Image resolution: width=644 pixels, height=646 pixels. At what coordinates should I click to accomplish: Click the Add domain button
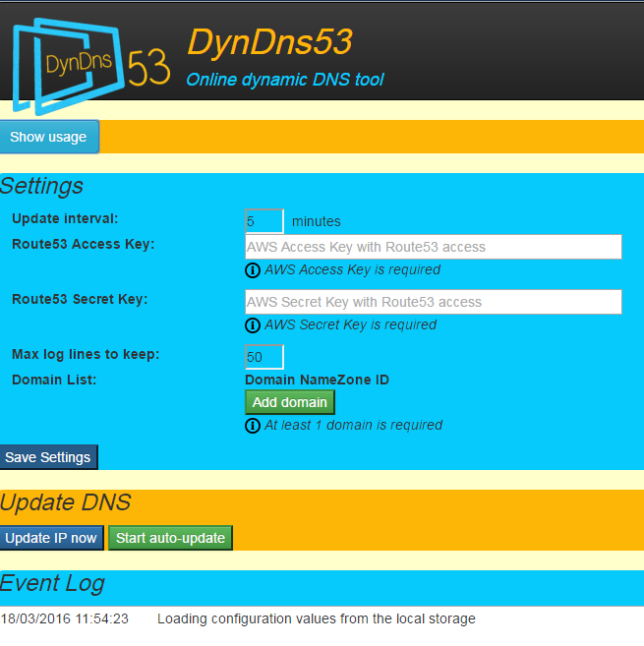(x=290, y=402)
